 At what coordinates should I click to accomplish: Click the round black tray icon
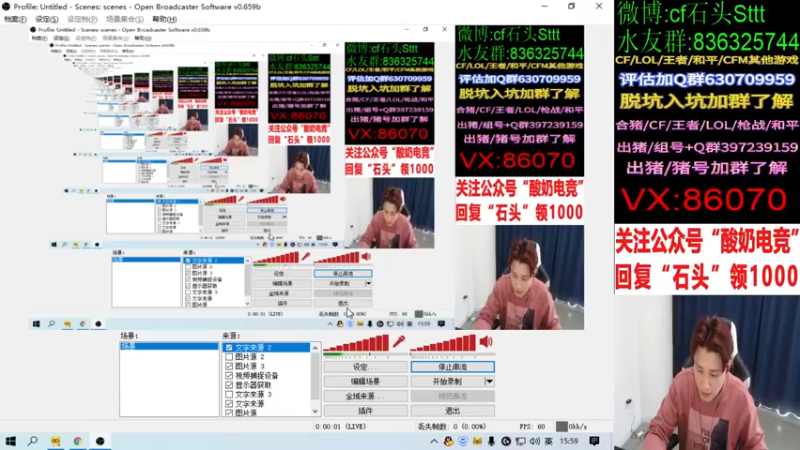(x=506, y=441)
